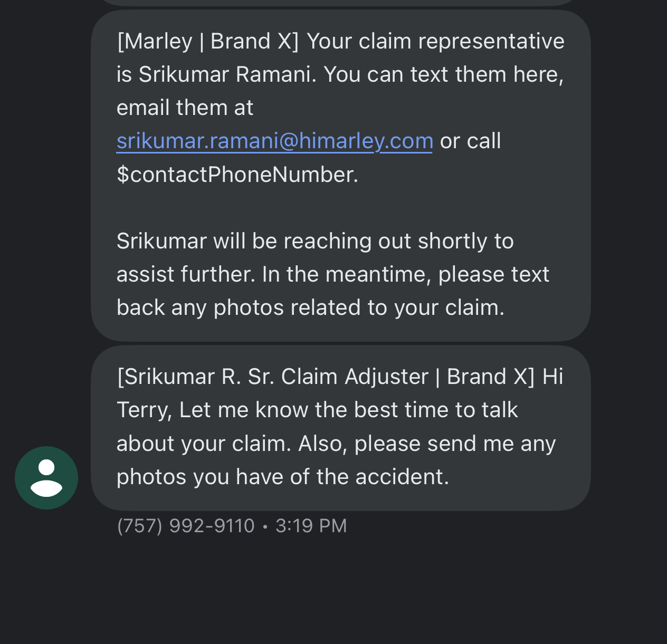The image size is (667, 644).
Task: Tap the 3:19 PM message timestamp
Action: (311, 526)
